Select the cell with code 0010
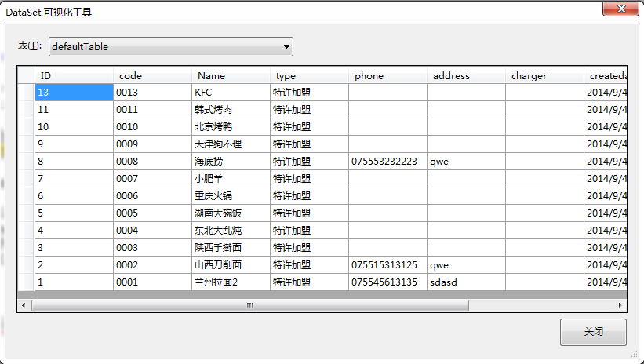 point(152,127)
